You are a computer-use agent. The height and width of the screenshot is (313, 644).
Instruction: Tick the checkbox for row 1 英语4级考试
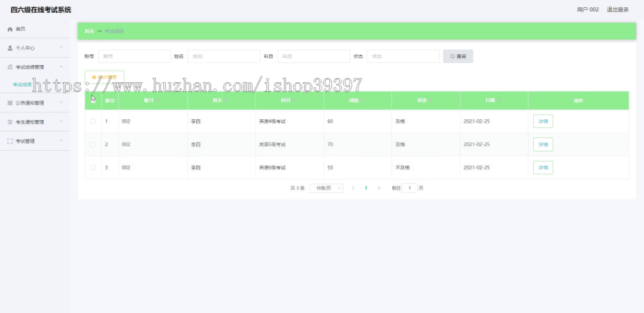click(93, 121)
